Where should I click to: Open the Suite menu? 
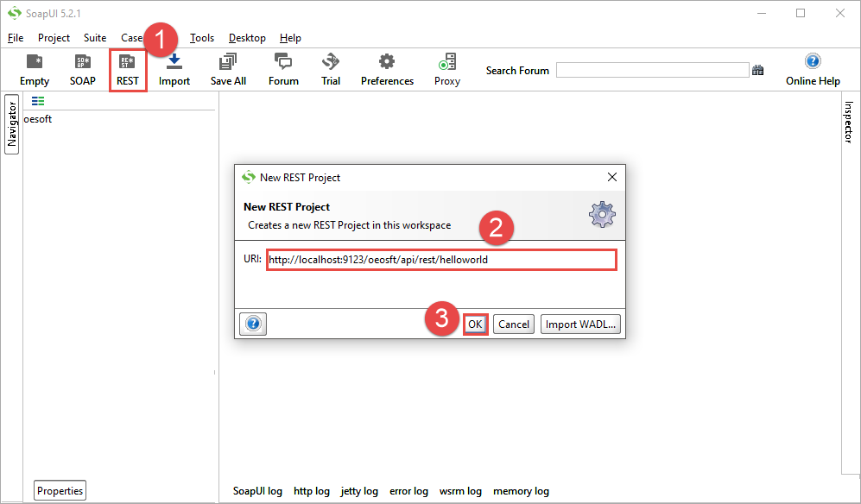(95, 38)
